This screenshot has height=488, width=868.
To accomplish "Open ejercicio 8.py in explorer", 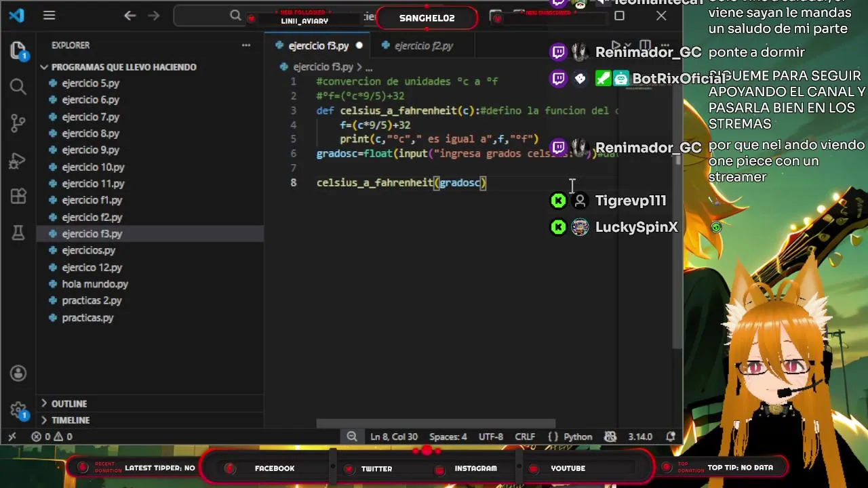I will click(x=90, y=134).
